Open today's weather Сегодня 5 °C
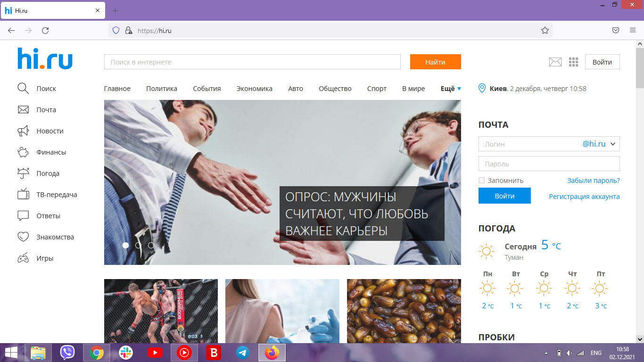The height and width of the screenshot is (362, 644). pos(533,246)
